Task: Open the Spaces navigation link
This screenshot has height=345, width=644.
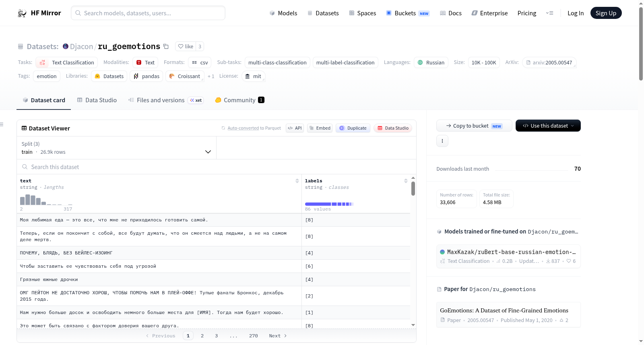Action: pos(362,13)
